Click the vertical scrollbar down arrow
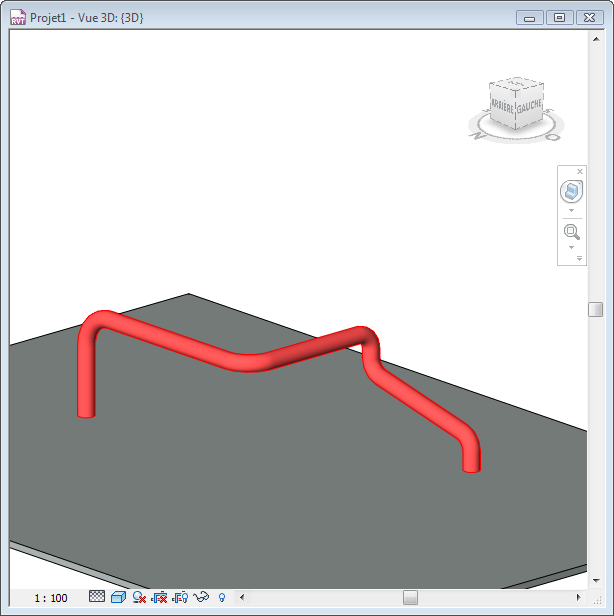Image resolution: width=614 pixels, height=616 pixels. (x=596, y=581)
